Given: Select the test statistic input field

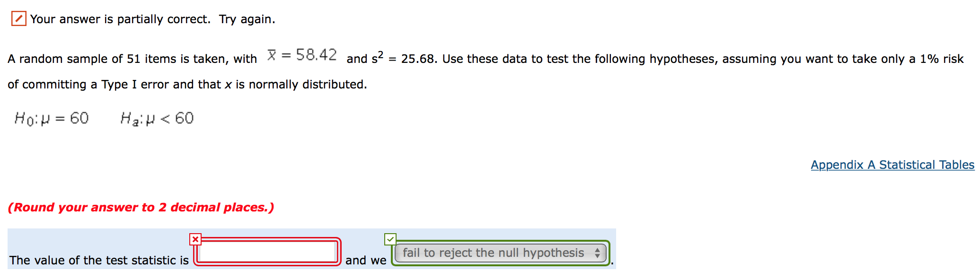Looking at the screenshot, I should click(x=267, y=252).
